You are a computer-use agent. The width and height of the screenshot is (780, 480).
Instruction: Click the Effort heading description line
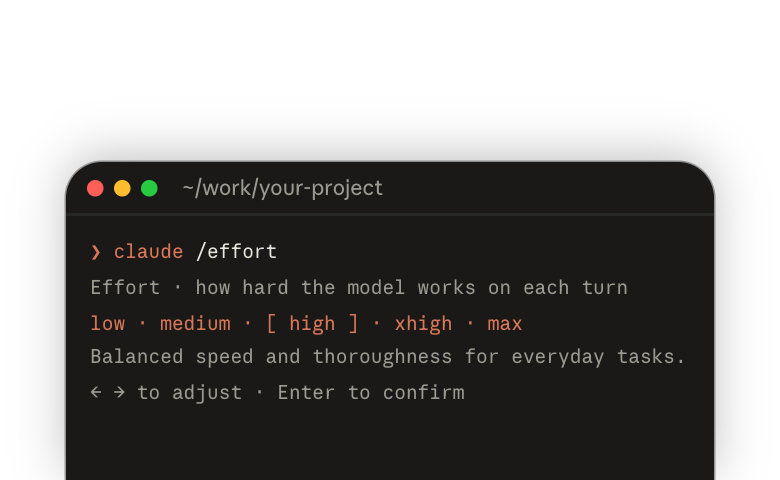pos(359,288)
